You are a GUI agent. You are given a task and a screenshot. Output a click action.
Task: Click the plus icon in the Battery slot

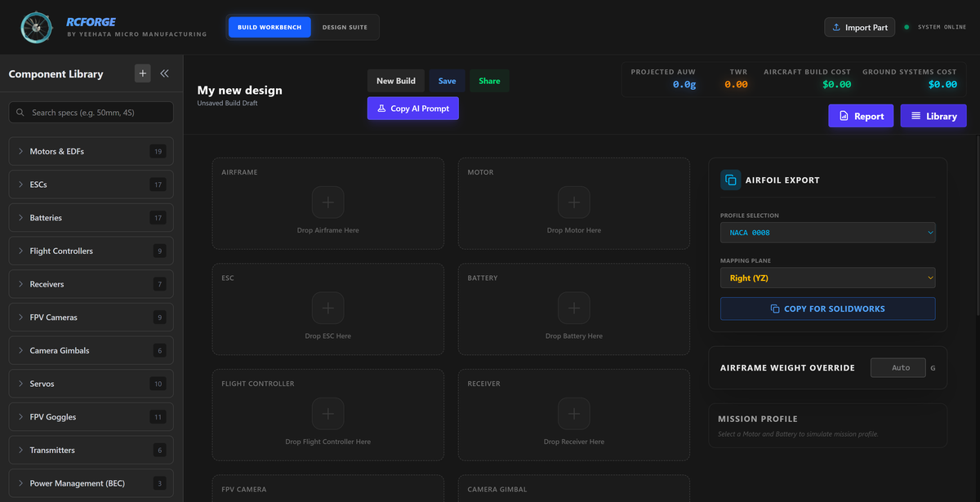[x=573, y=308]
